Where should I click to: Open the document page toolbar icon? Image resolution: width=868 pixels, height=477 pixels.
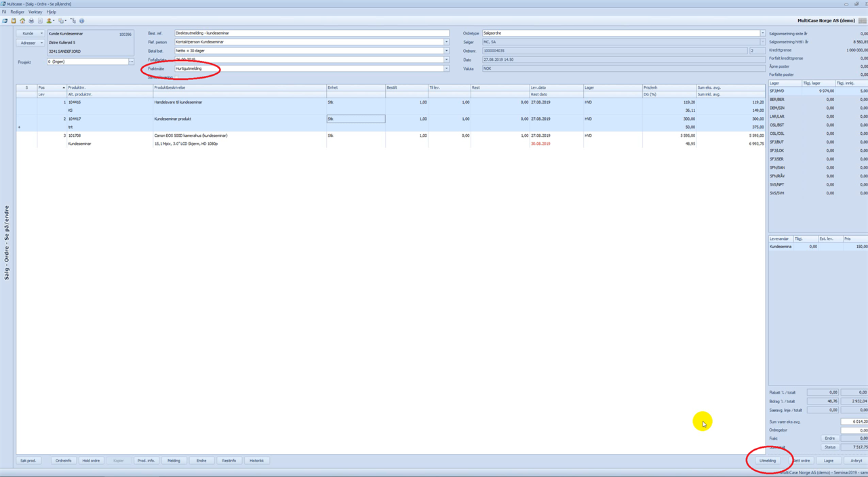[40, 21]
